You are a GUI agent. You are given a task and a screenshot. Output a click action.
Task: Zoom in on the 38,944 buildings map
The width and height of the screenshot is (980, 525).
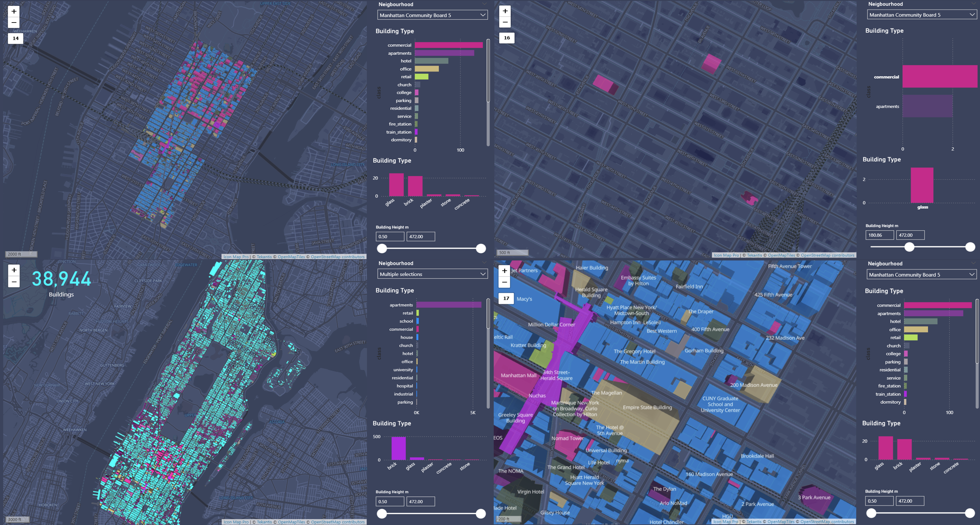click(x=14, y=270)
